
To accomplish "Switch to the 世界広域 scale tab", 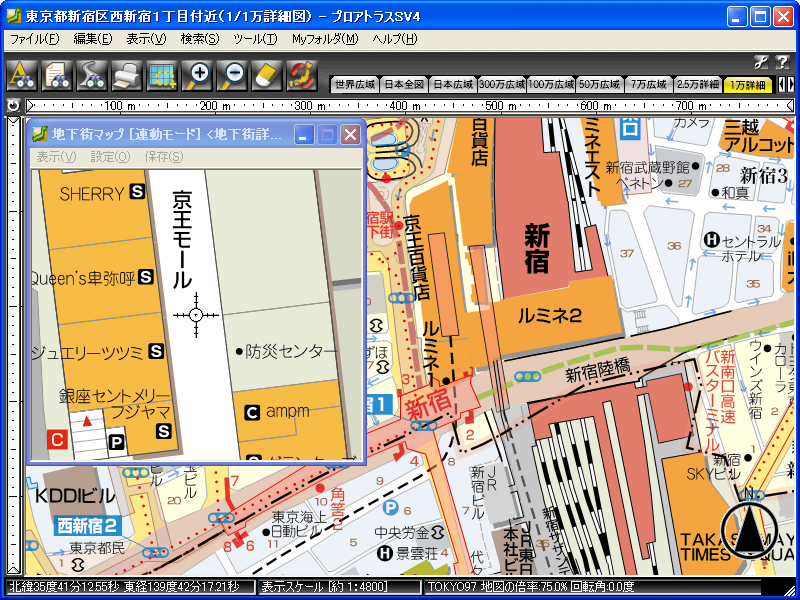I will pyautogui.click(x=355, y=84).
